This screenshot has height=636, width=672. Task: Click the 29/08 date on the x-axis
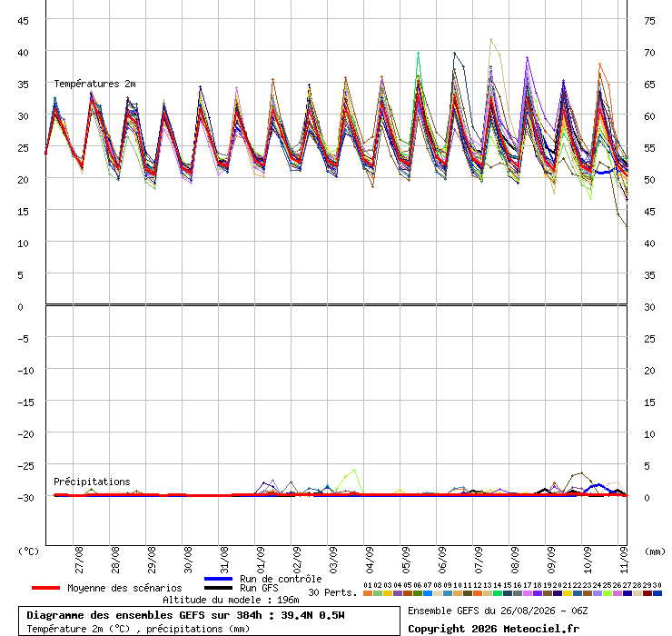tap(152, 560)
